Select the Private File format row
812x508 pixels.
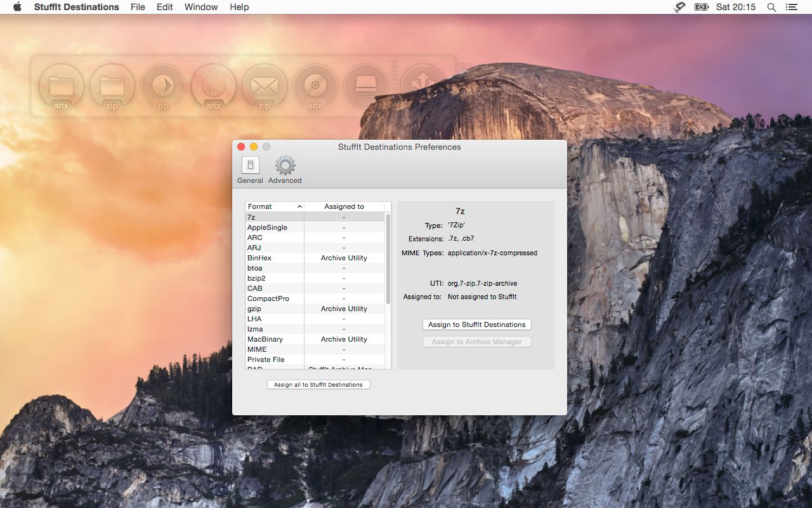315,359
